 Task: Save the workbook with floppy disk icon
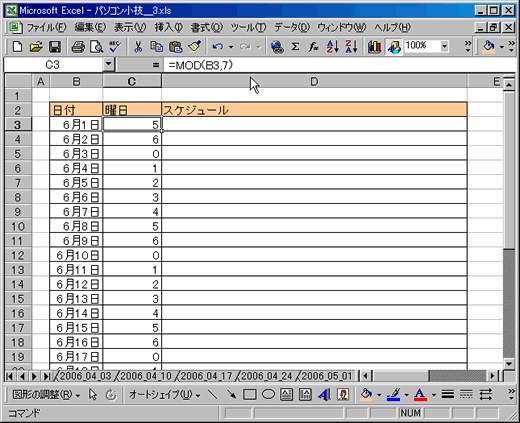(55, 47)
